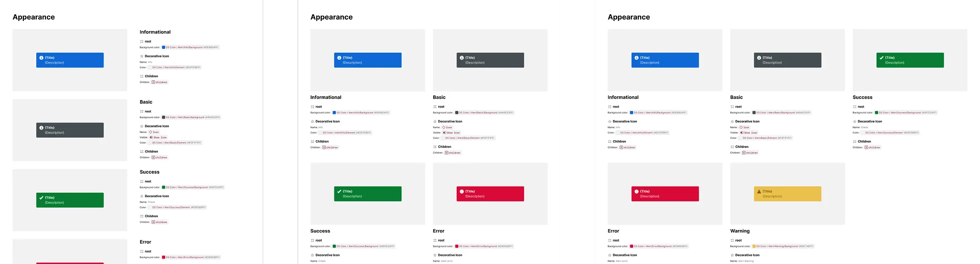
Task: Click the Icon name tag under Basic in the left panel
Action: pos(154,132)
